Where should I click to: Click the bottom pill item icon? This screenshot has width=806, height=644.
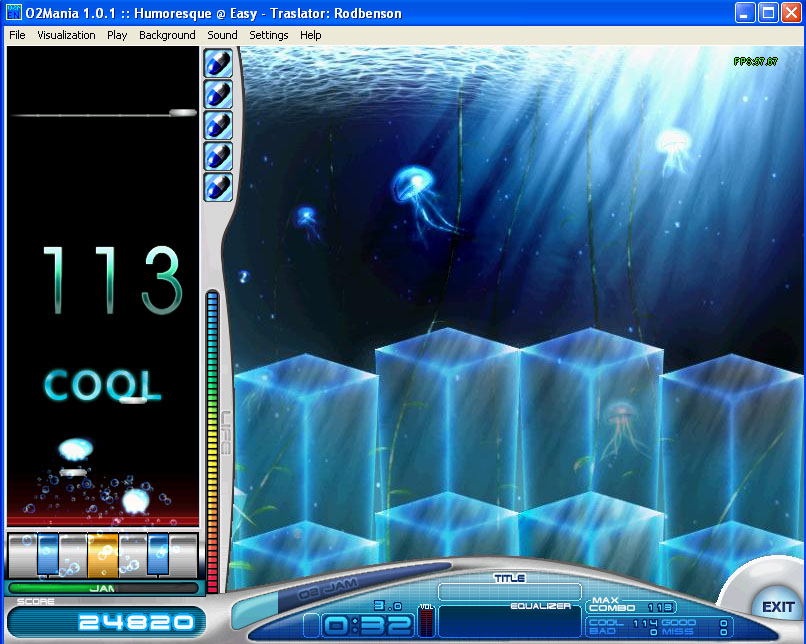[218, 187]
